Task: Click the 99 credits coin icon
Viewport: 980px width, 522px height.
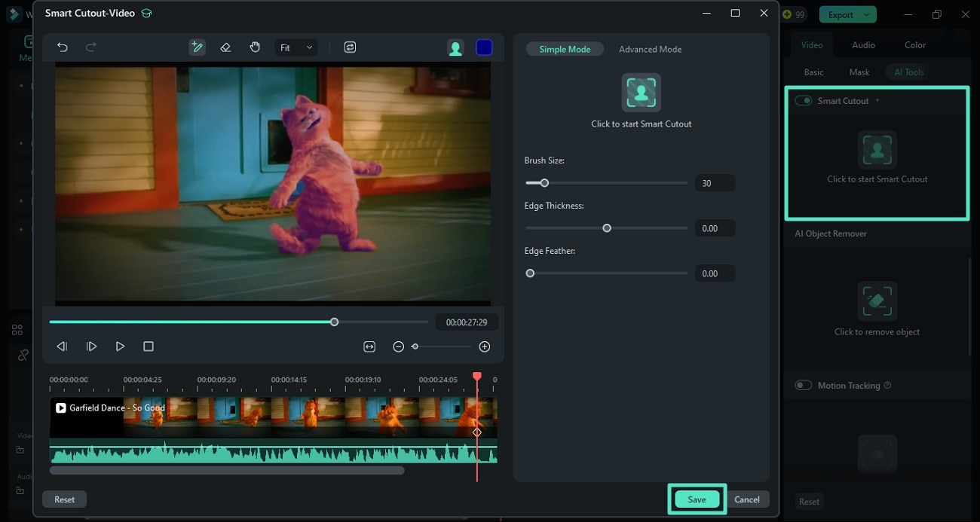Action: 787,14
